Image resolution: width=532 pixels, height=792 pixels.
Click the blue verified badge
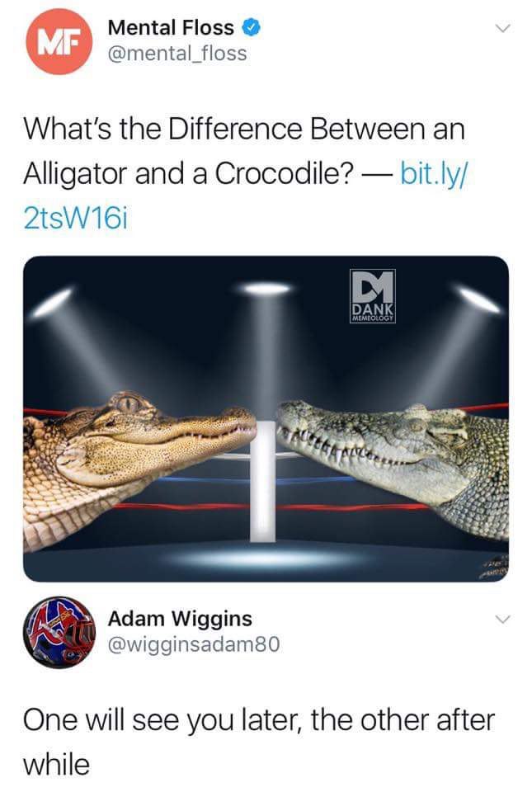click(x=252, y=28)
